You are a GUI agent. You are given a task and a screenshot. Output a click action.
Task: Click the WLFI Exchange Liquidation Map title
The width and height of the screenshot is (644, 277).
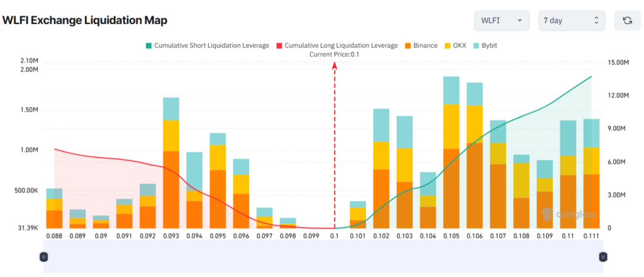click(85, 21)
